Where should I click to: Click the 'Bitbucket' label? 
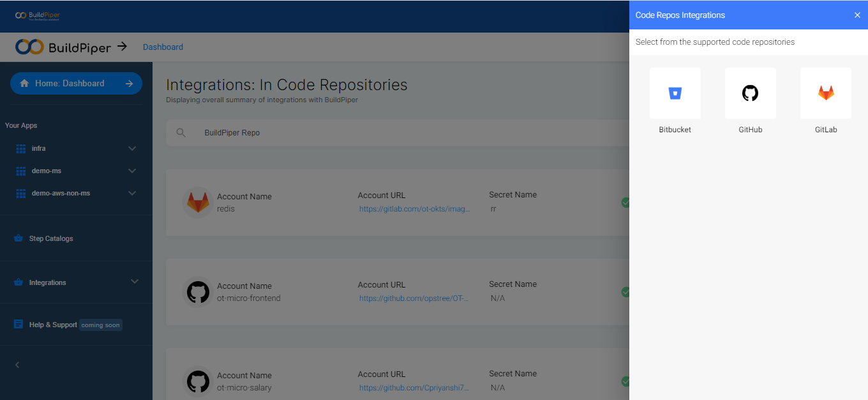click(675, 130)
